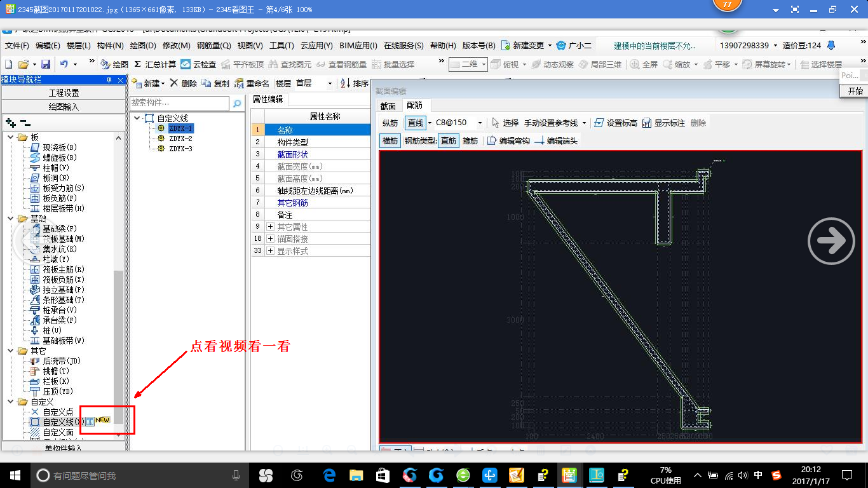Save project with the floppy disk icon
Viewport: 868px width, 488px height.
pyautogui.click(x=46, y=64)
